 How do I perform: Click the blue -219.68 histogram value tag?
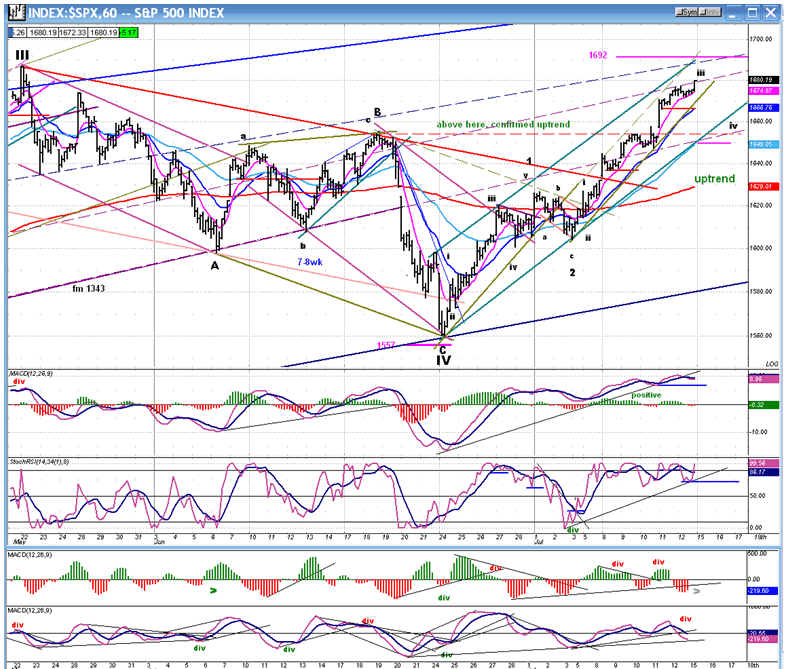762,591
